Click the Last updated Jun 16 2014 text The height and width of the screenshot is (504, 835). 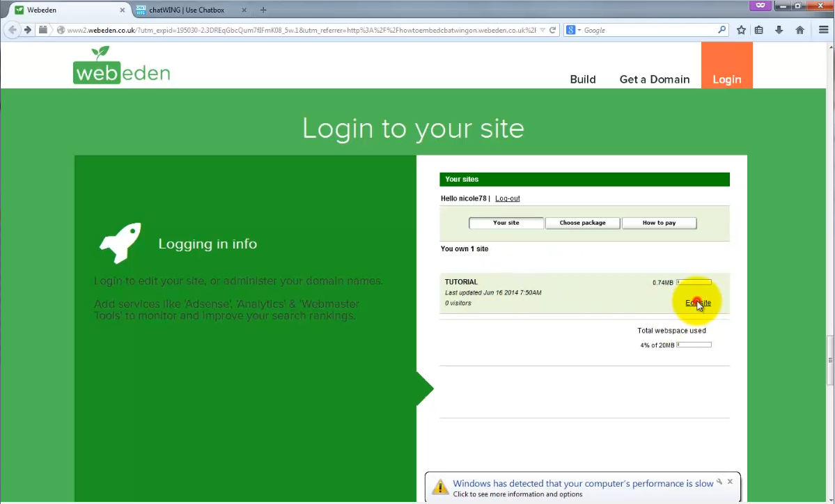(493, 292)
